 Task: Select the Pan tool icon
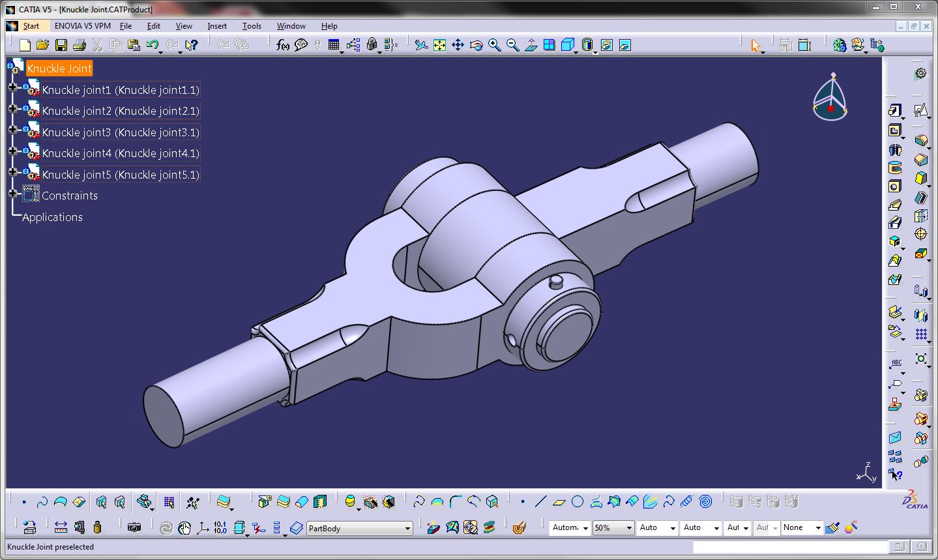(458, 45)
